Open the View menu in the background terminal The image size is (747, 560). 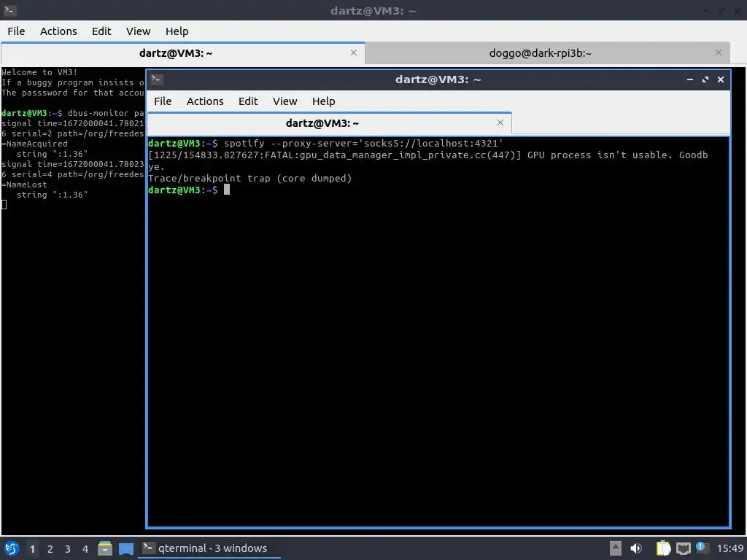tap(138, 31)
